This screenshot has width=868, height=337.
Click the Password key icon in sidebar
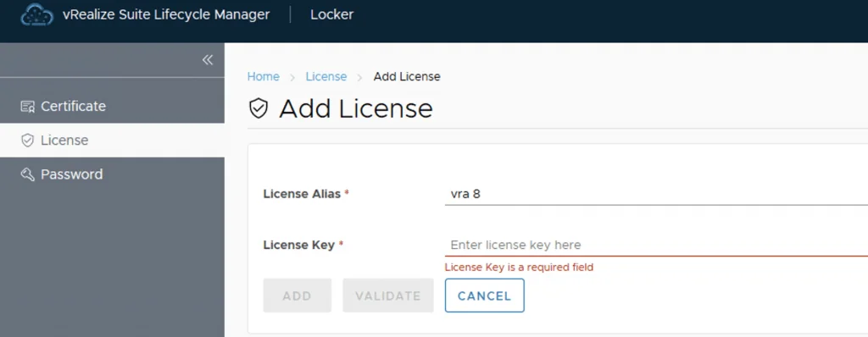[x=28, y=174]
